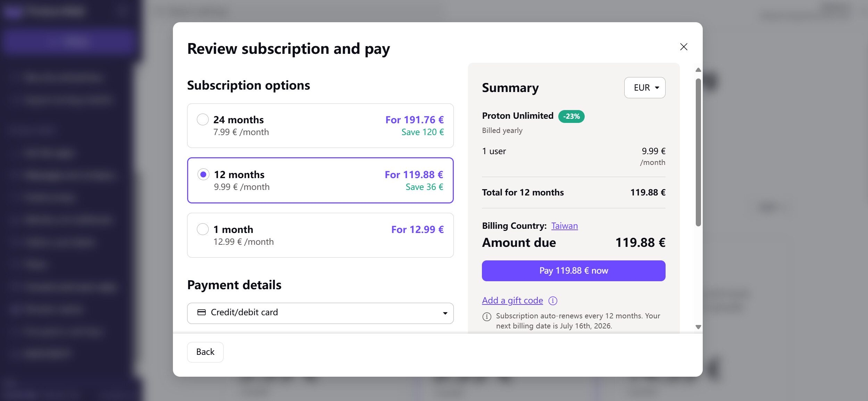868x401 pixels.
Task: Click the For 119.88 € price
Action: 414,175
